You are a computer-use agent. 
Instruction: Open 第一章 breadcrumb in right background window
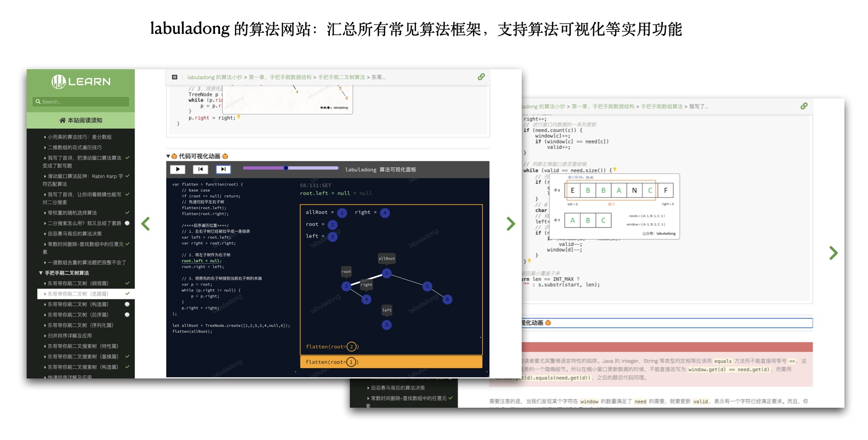(603, 107)
